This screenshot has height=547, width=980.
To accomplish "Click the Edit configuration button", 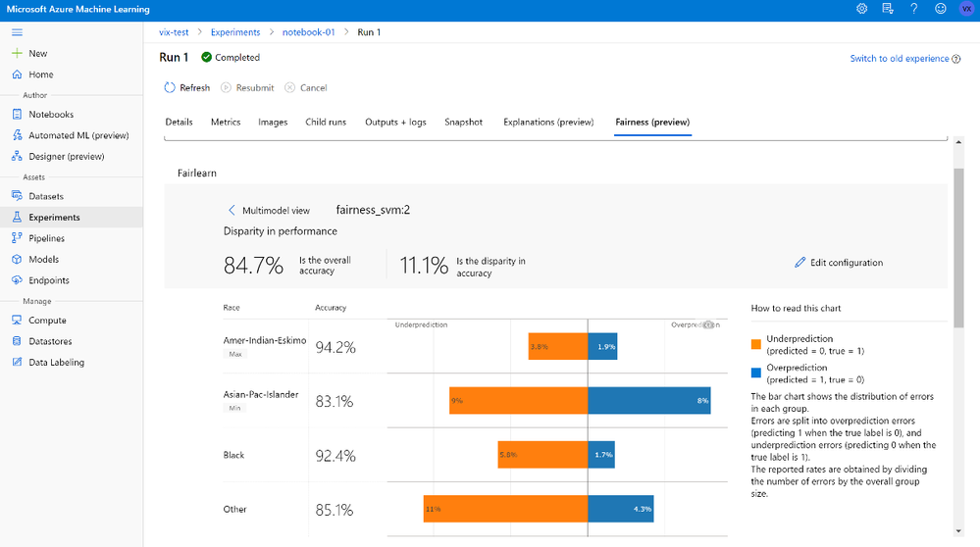I will pos(839,263).
